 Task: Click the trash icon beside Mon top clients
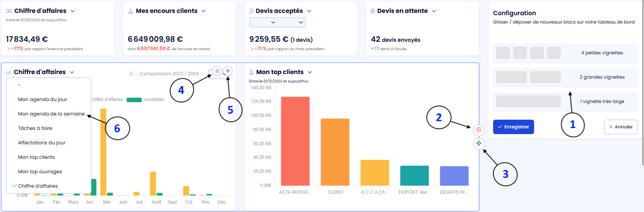479,130
